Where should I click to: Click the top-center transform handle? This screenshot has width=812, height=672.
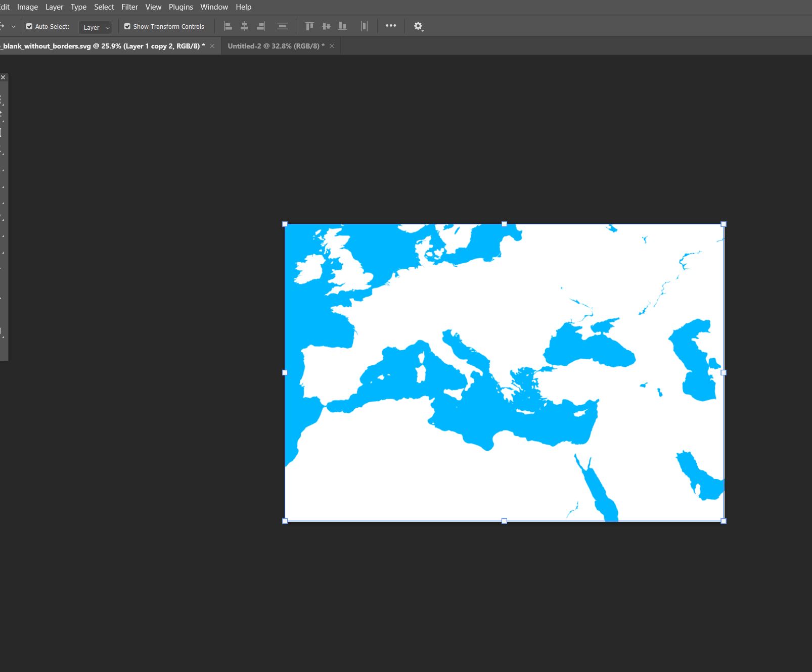pyautogui.click(x=504, y=224)
